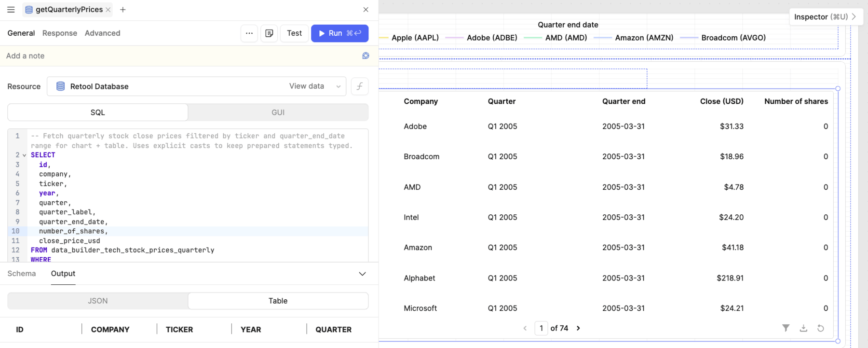Sort by Close (USD) column header
Image resolution: width=868 pixels, height=348 pixels.
point(721,101)
